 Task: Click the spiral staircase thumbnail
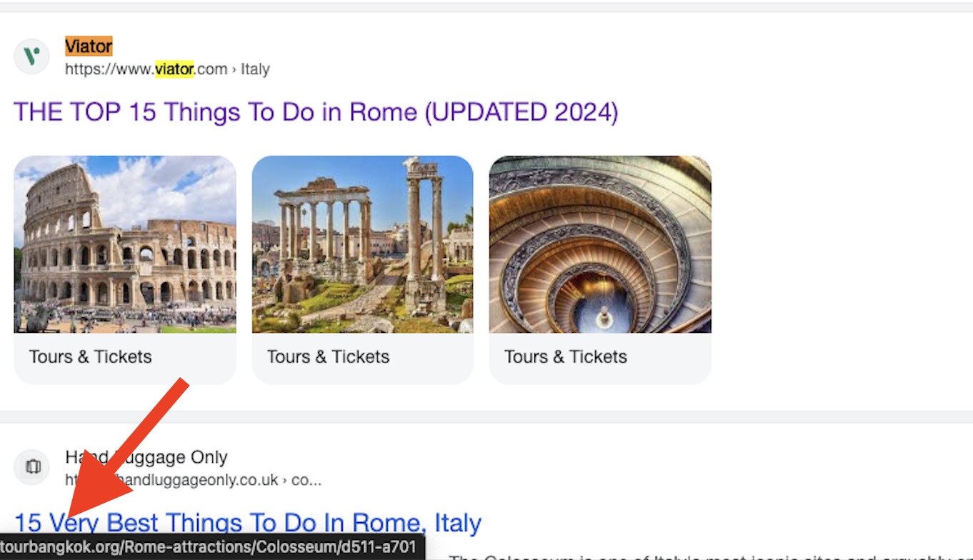click(x=600, y=244)
